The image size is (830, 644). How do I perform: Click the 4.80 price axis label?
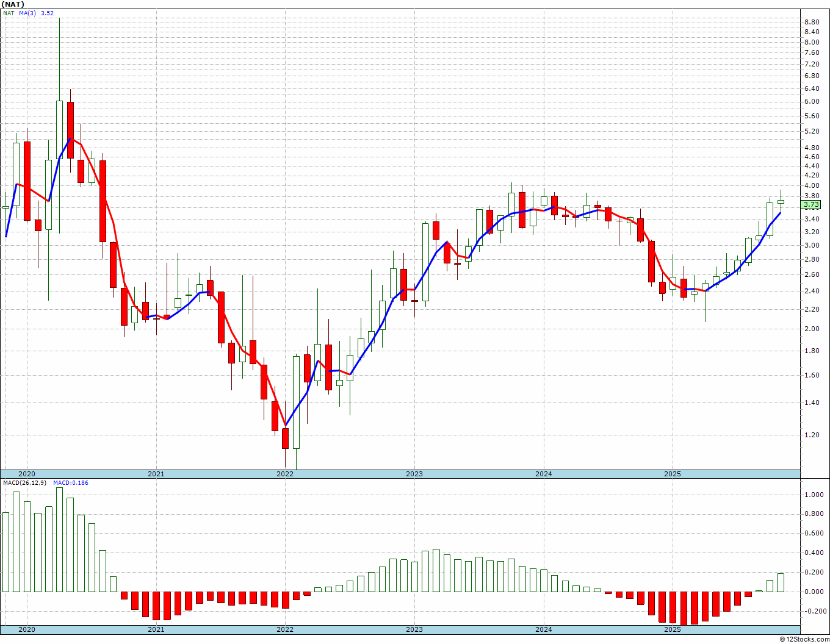[812, 148]
